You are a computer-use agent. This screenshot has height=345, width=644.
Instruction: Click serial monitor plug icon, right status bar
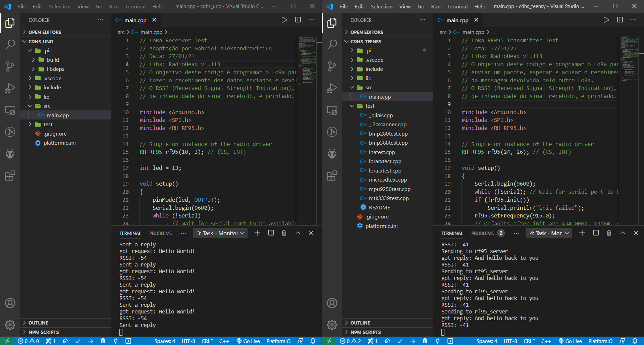(438, 341)
